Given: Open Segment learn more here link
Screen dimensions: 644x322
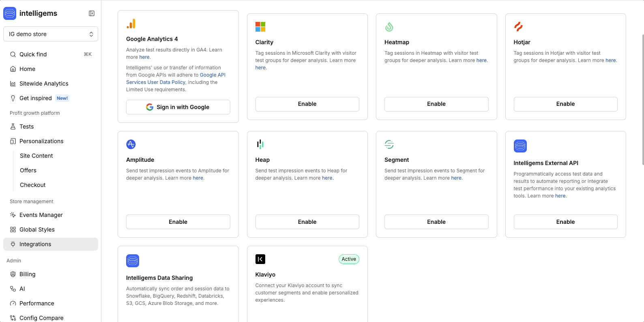Looking at the screenshot, I should click(x=456, y=178).
